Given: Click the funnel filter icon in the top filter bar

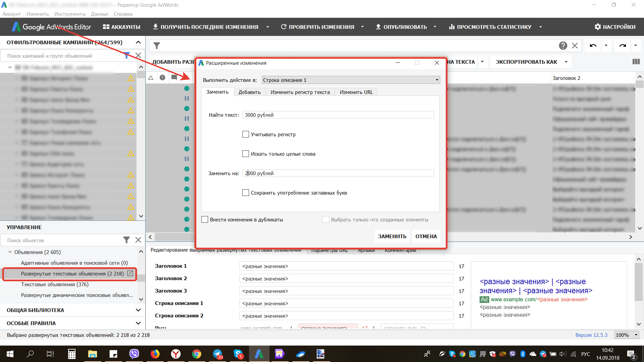Looking at the screenshot, I should 157,45.
